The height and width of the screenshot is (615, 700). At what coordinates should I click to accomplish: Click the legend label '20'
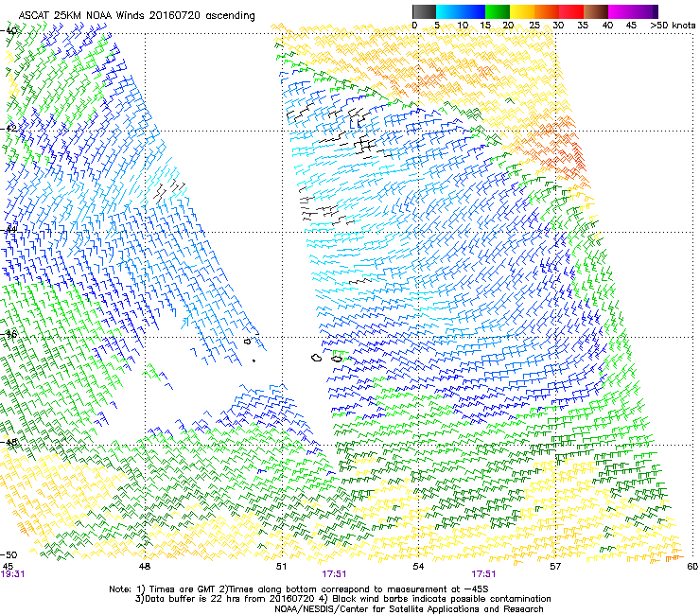pos(508,26)
